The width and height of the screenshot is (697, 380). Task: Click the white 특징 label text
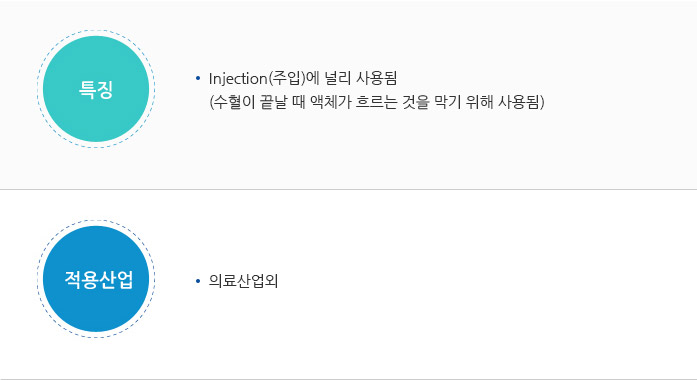pos(96,89)
